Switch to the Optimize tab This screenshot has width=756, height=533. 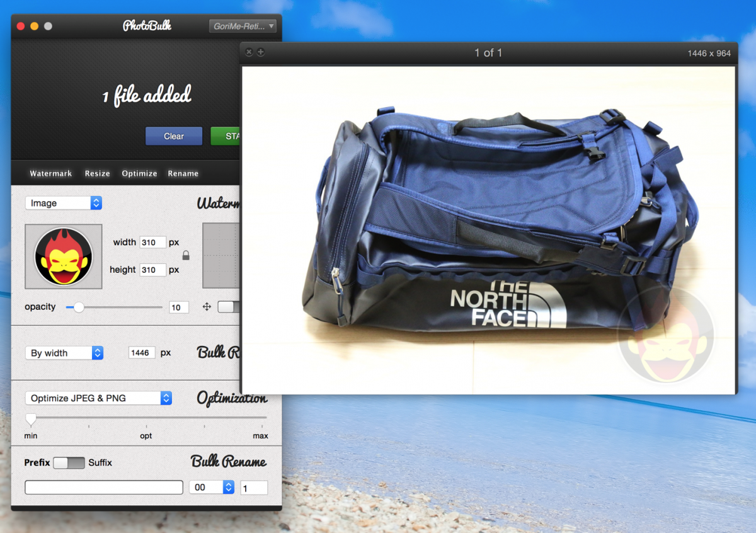pyautogui.click(x=139, y=173)
